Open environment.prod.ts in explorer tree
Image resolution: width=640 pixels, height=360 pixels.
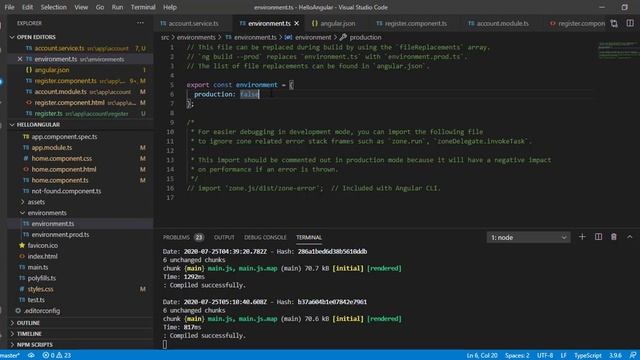(x=60, y=235)
